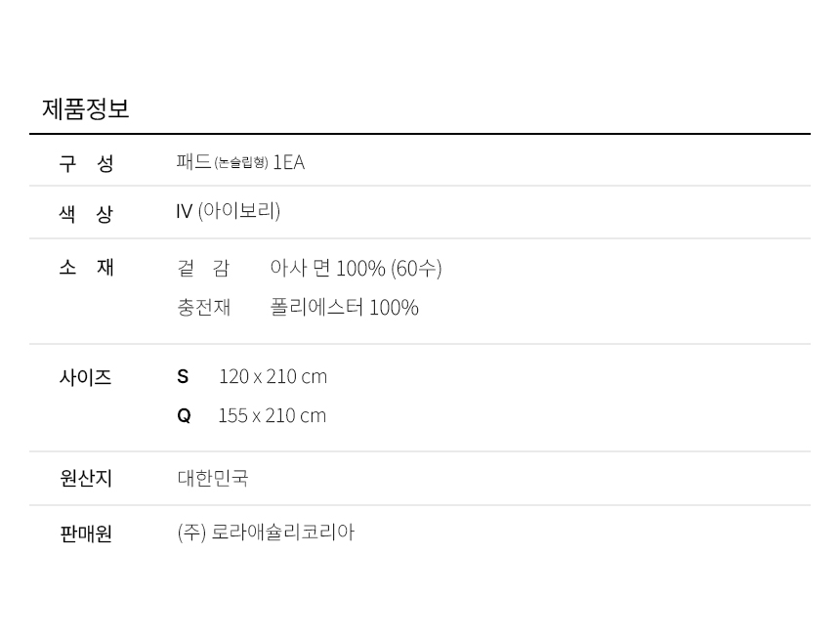Select the 사이즈 row label
This screenshot has height=640, width=840.
86,377
